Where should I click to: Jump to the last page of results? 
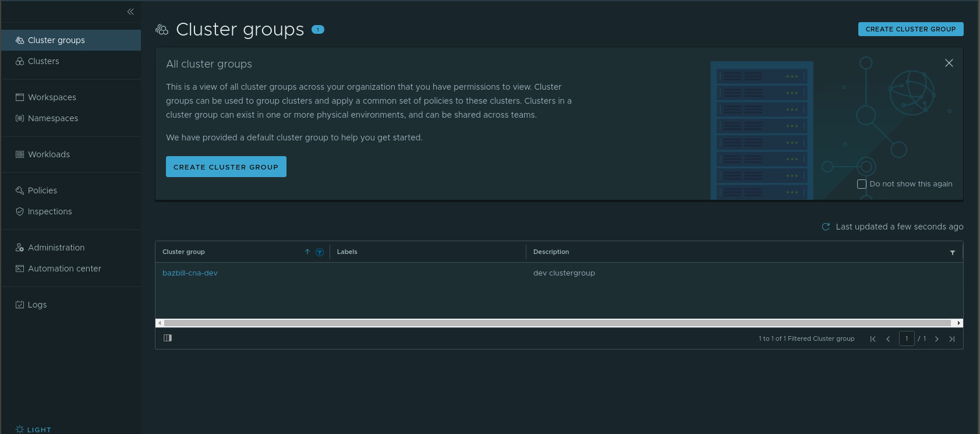point(952,339)
